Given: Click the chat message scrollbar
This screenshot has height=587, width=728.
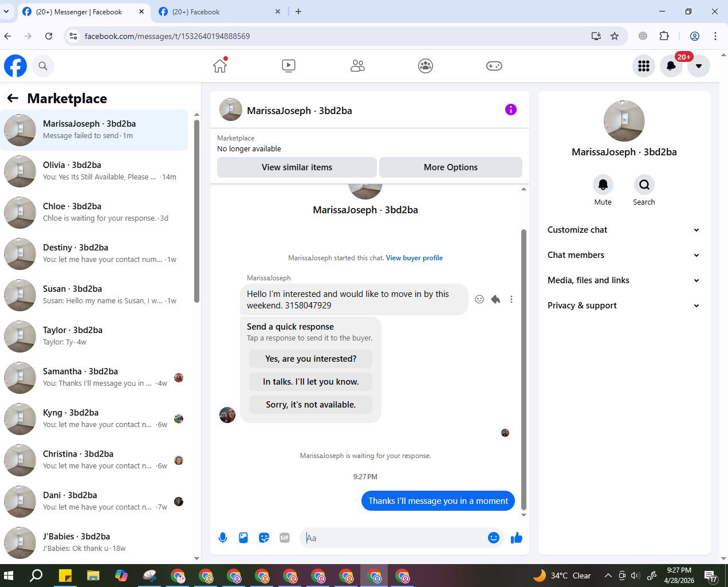Looking at the screenshot, I should (x=524, y=369).
